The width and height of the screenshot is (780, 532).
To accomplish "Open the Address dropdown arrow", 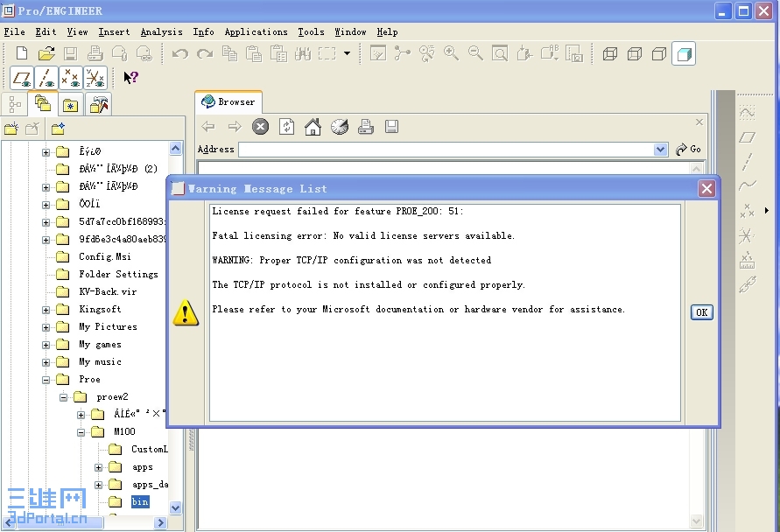I will tap(660, 149).
